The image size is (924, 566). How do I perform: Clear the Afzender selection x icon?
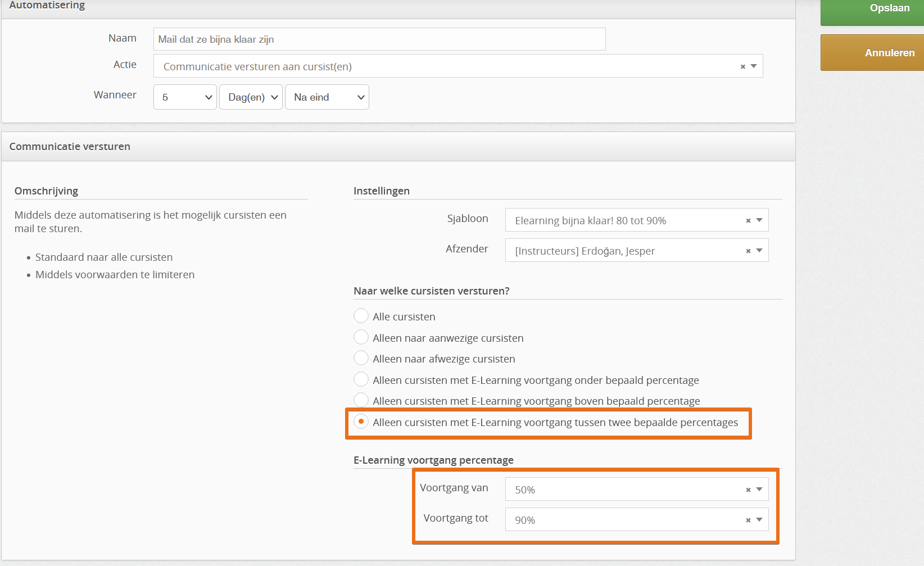748,251
